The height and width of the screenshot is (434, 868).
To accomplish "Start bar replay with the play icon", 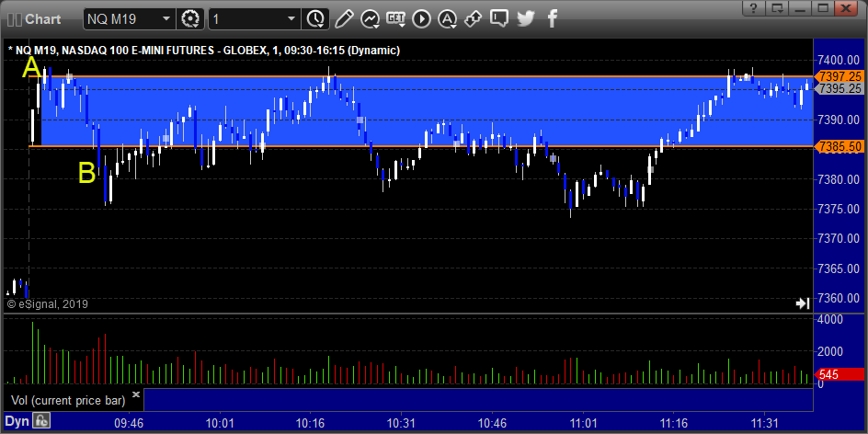I will click(422, 18).
